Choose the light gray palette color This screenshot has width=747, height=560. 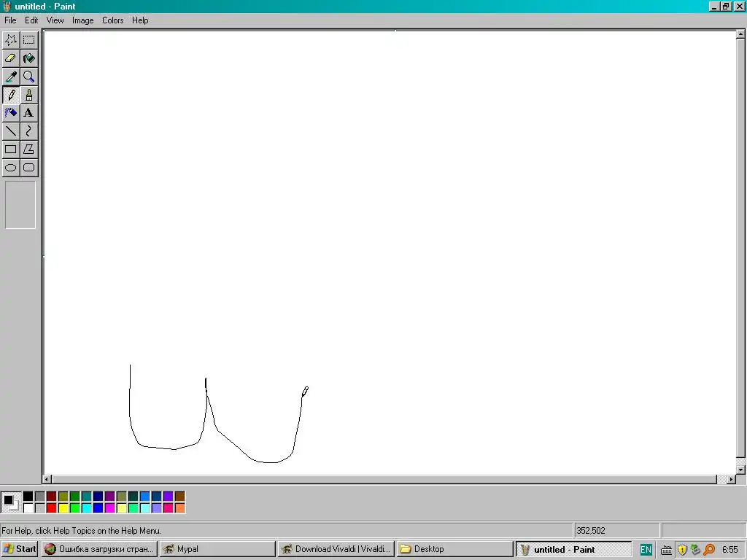click(x=40, y=508)
